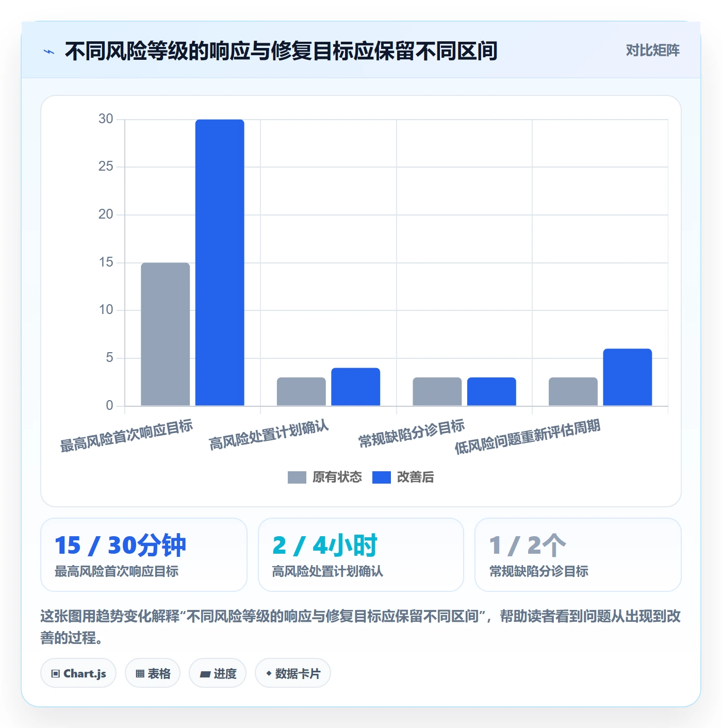Click the 最高风险首次响应目标 caption in the metric card
This screenshot has height=728, width=722.
tap(117, 571)
